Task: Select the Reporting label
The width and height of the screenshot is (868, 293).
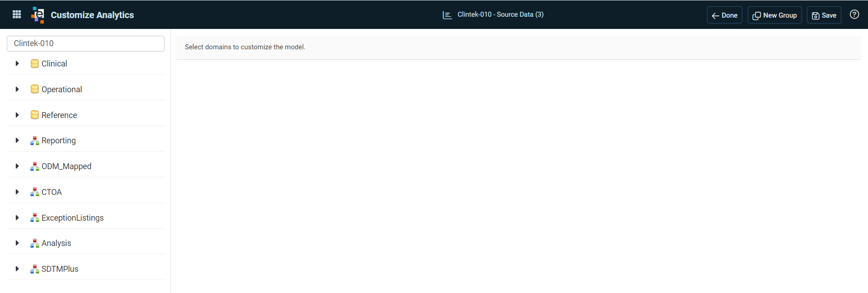Action: tap(59, 141)
